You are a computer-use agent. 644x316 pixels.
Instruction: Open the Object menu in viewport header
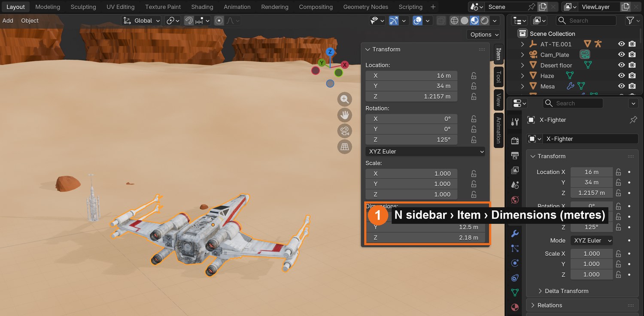tap(30, 21)
